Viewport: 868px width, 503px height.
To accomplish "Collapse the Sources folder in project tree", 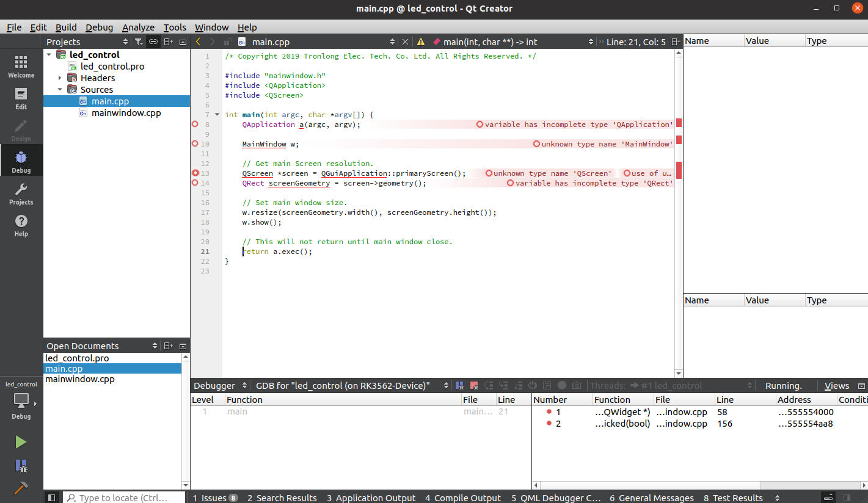I will click(60, 90).
